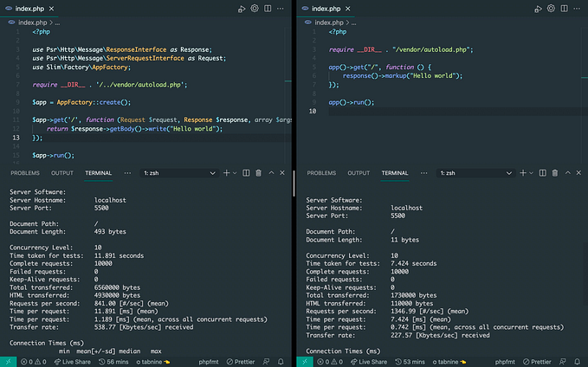Open errors and warnings count in right status bar
Image resolution: width=588 pixels, height=367 pixels.
[330, 362]
